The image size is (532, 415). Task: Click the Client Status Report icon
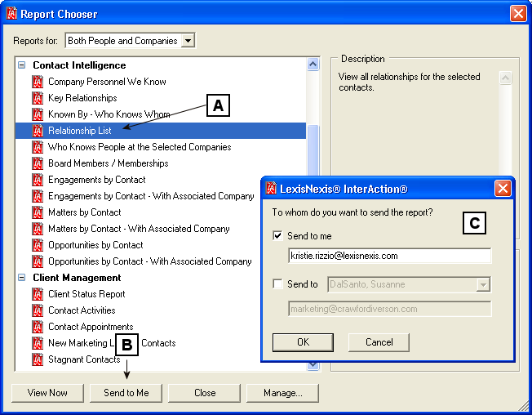[38, 294]
